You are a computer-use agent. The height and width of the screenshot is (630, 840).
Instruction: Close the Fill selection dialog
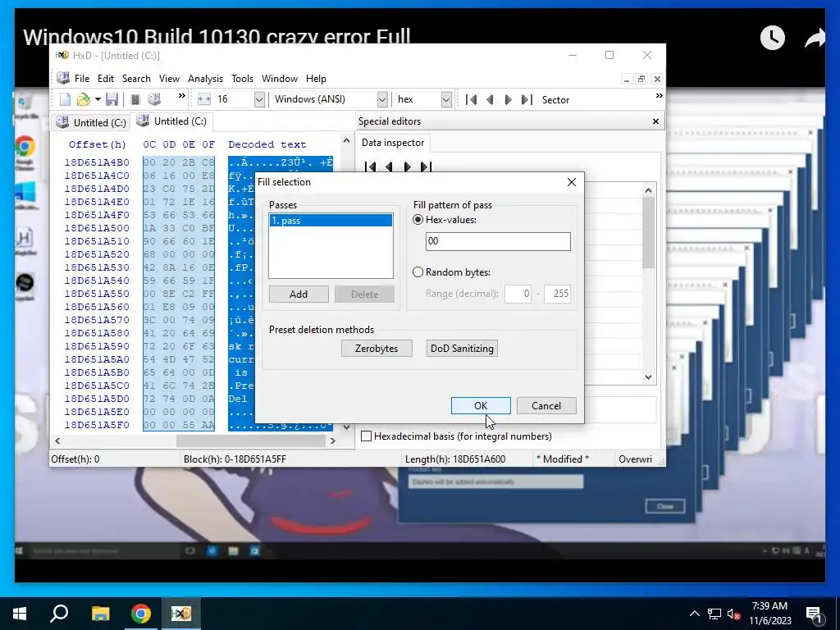[572, 182]
